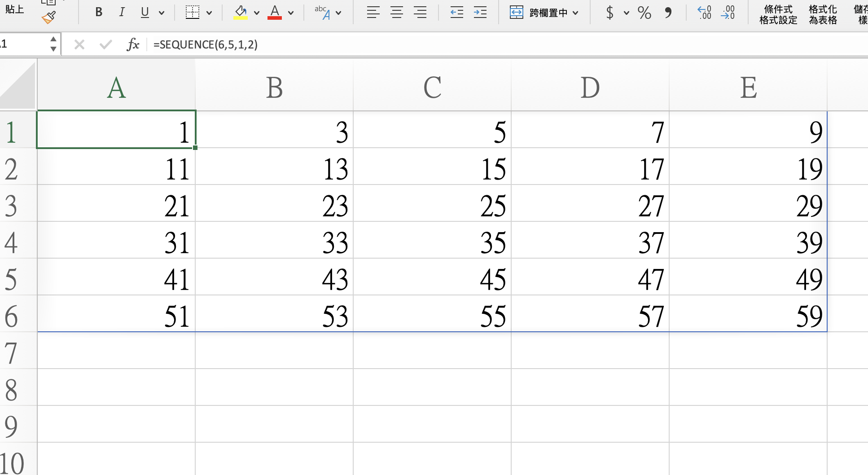Screen dimensions: 868x475
Task: Open font color dropdown arrow
Action: point(291,13)
